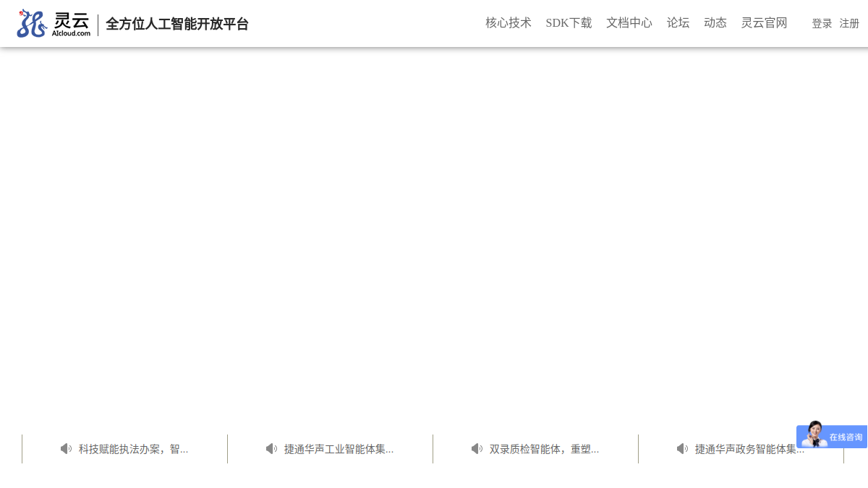Image resolution: width=868 pixels, height=488 pixels.
Task: Open news item 双录质检智能体，重塑...
Action: click(x=545, y=449)
